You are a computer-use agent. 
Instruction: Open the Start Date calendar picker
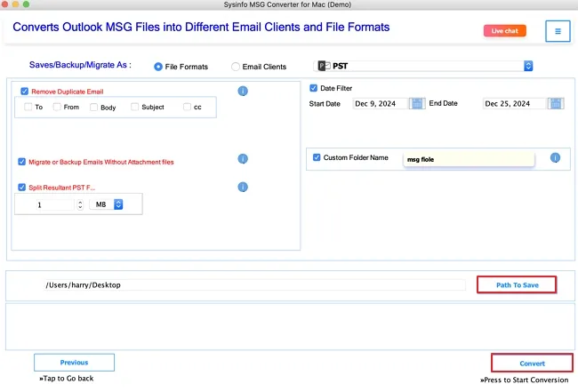(x=417, y=103)
